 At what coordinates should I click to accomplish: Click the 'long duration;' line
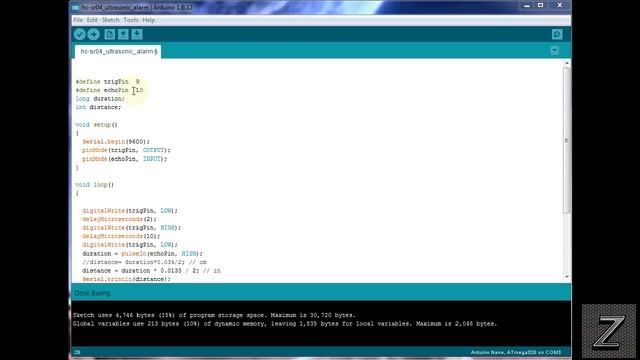100,99
